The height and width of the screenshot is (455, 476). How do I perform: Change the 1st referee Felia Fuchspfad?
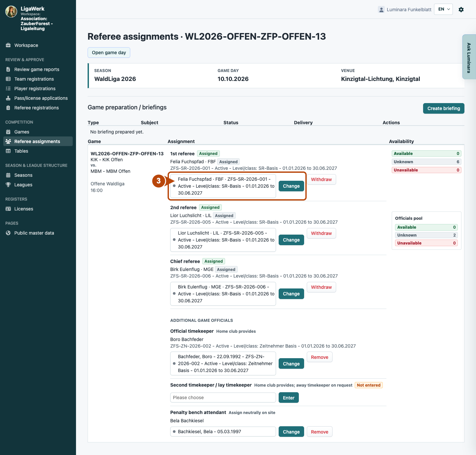point(291,186)
